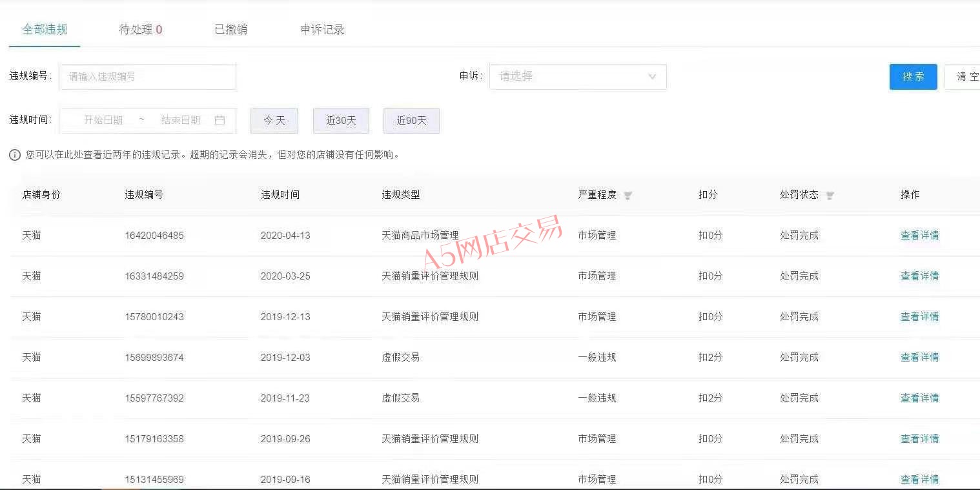Screen dimensions: 980x490
Task: Choose the 近90天 quick filter
Action: click(411, 121)
